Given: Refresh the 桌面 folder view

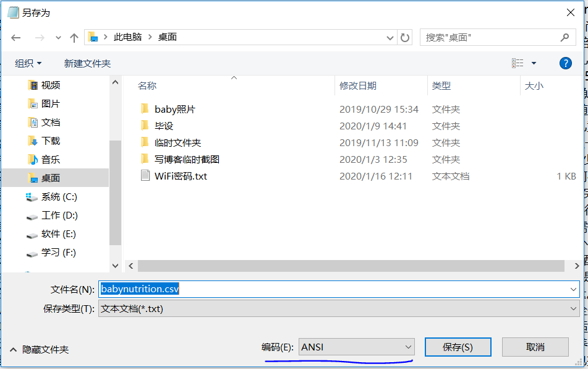Looking at the screenshot, I should (404, 38).
